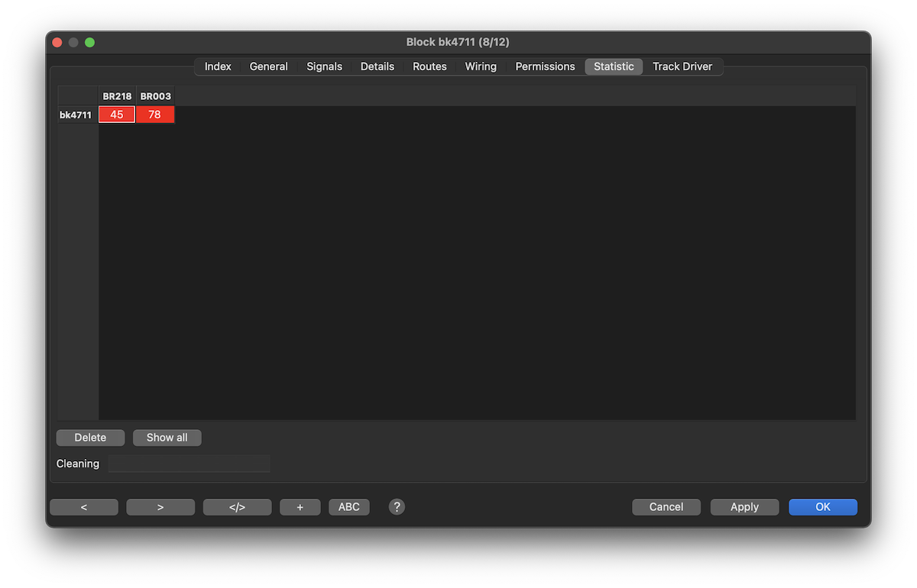Switch to the Index tab

point(218,66)
